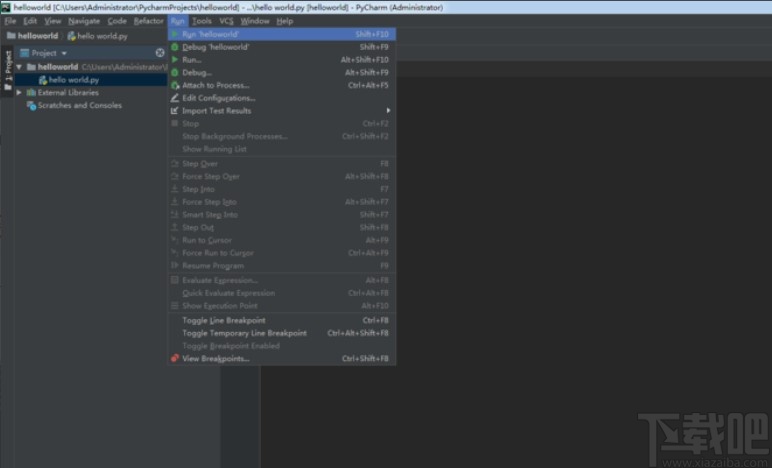Collapse the helloworld project root node
772x468 pixels.
19,67
